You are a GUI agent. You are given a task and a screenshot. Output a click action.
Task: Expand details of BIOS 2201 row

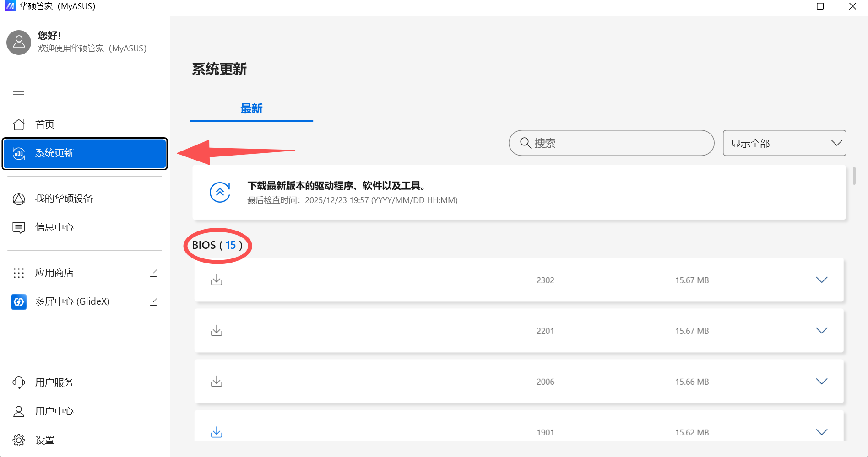[822, 331]
